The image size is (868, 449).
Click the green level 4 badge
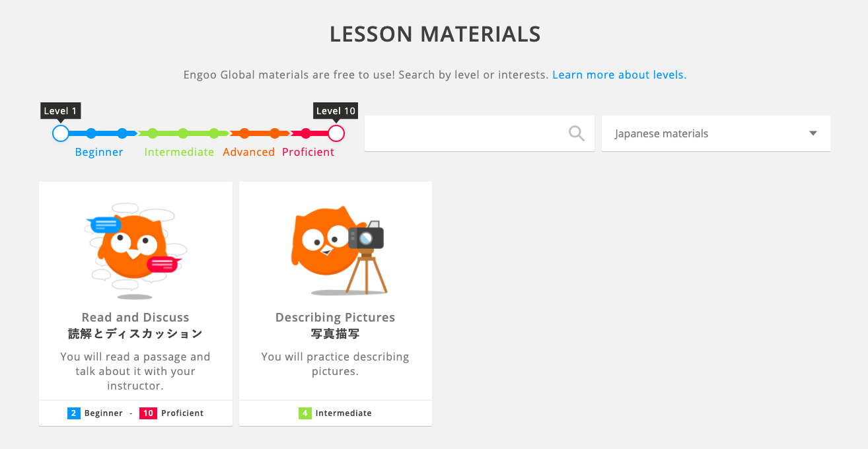pyautogui.click(x=305, y=413)
